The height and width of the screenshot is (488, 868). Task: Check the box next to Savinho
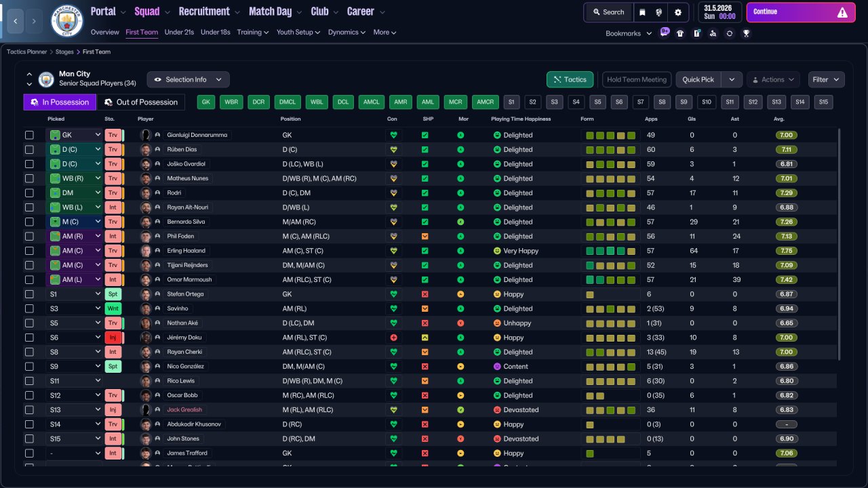tap(29, 308)
